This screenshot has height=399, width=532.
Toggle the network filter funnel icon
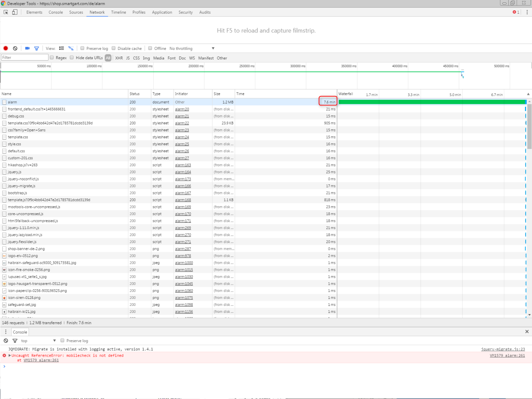[37, 48]
